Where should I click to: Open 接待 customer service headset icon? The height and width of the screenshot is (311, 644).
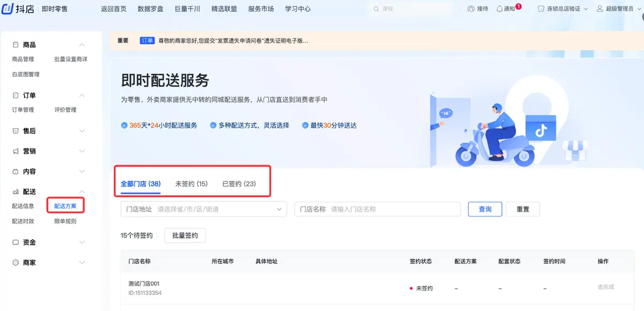471,9
